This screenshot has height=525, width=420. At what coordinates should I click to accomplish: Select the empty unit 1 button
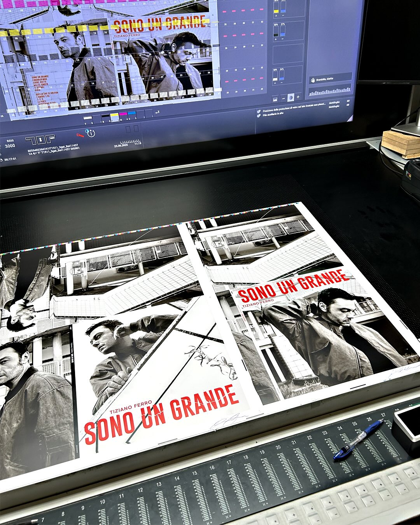point(149,114)
